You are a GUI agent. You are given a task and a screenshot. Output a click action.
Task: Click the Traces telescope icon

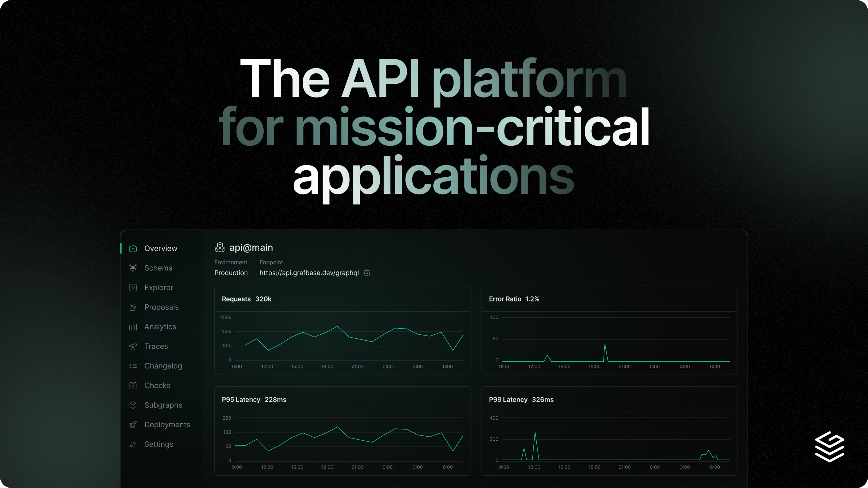[133, 346]
